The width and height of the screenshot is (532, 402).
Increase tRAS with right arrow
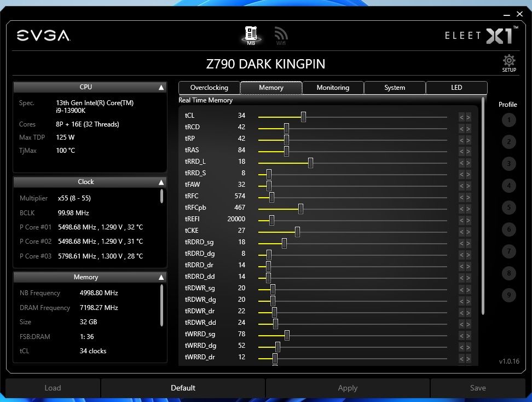pyautogui.click(x=468, y=152)
